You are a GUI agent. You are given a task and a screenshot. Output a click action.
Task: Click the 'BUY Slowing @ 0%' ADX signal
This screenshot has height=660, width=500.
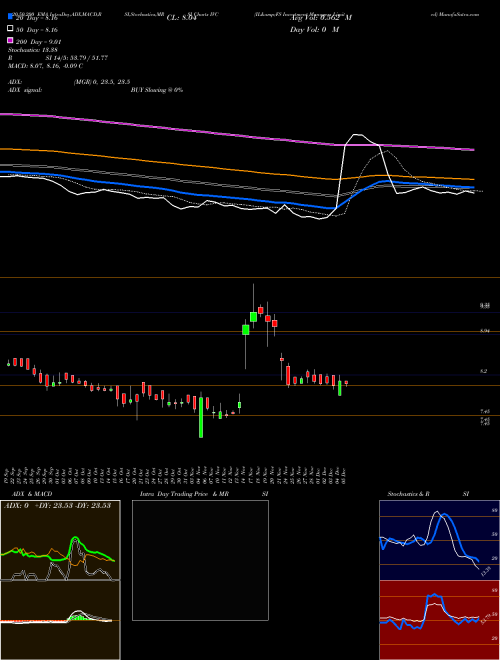(157, 90)
